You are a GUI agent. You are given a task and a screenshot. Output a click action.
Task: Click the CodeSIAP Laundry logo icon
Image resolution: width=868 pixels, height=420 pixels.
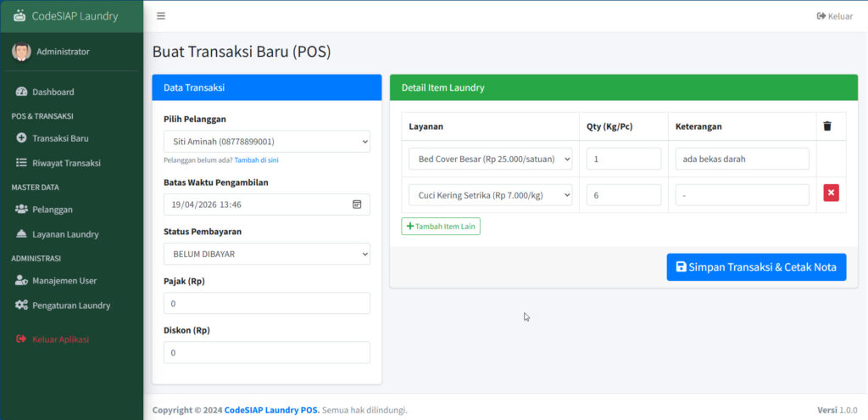point(19,16)
